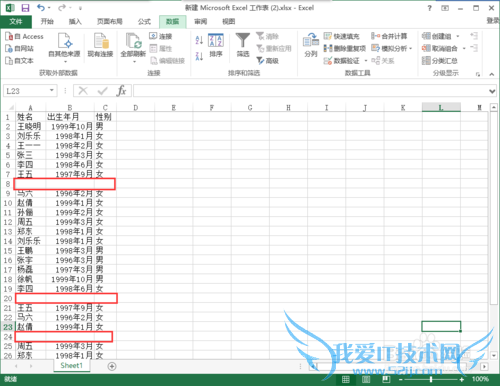Customize Quick Access Toolbar dropdown
The image size is (500, 386).
80,8
